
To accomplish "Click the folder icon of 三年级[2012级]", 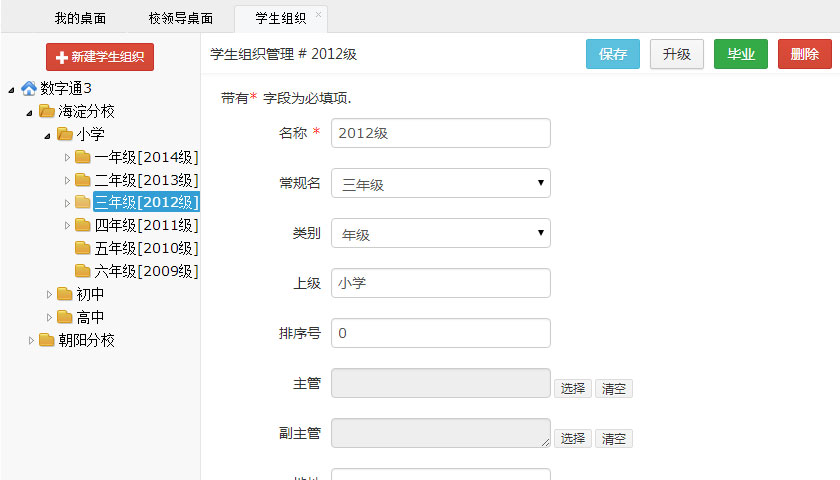I will tap(82, 202).
